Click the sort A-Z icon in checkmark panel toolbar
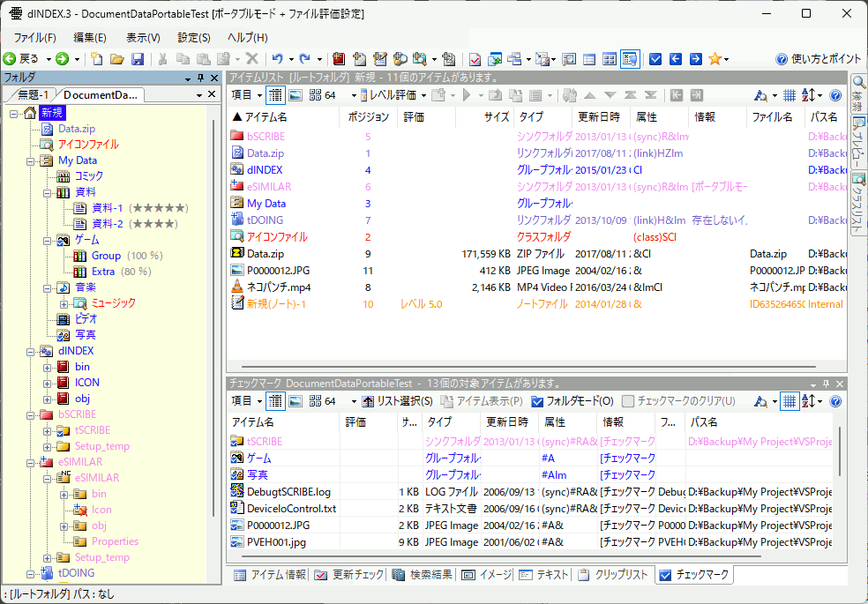 tap(808, 401)
